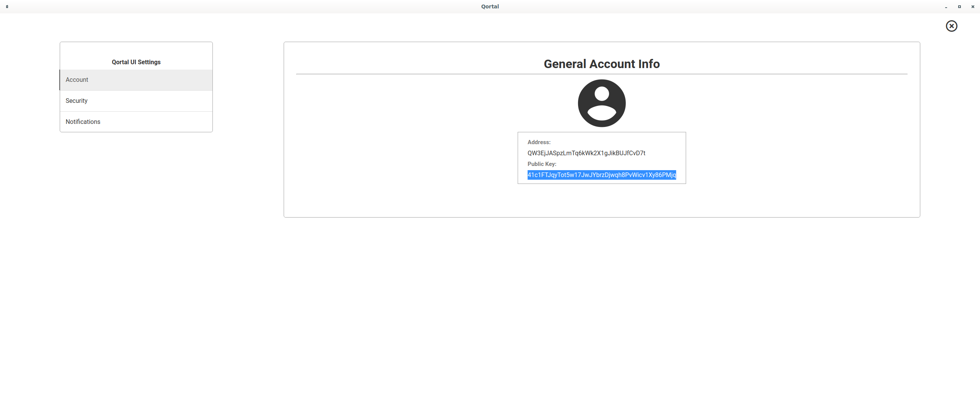Click the Address: label
Screen dimensions: 980x403
coord(539,142)
